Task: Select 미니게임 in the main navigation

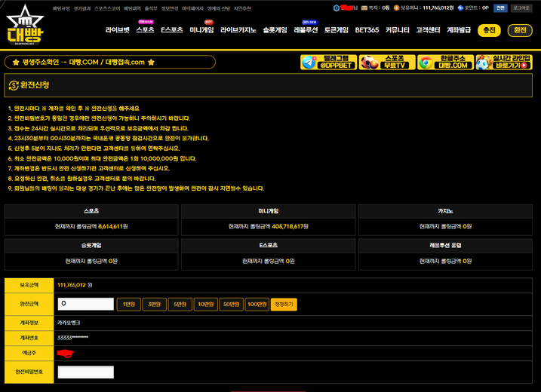Action: point(201,30)
